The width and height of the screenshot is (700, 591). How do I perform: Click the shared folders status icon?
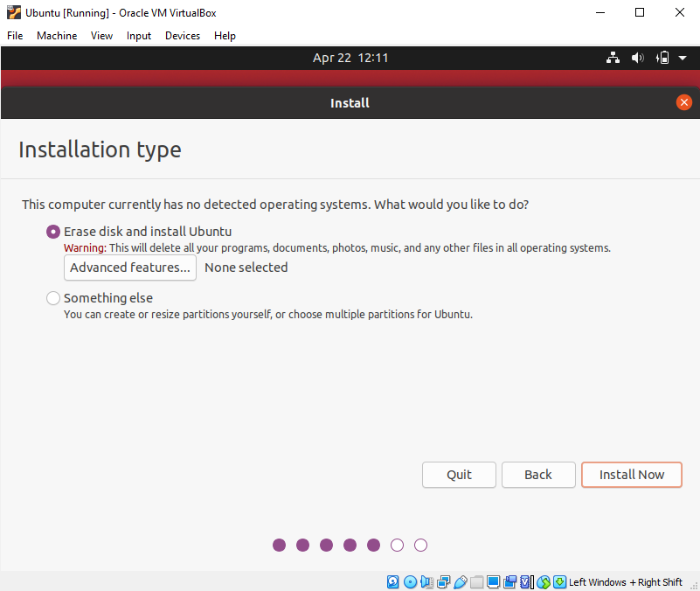pos(477,582)
